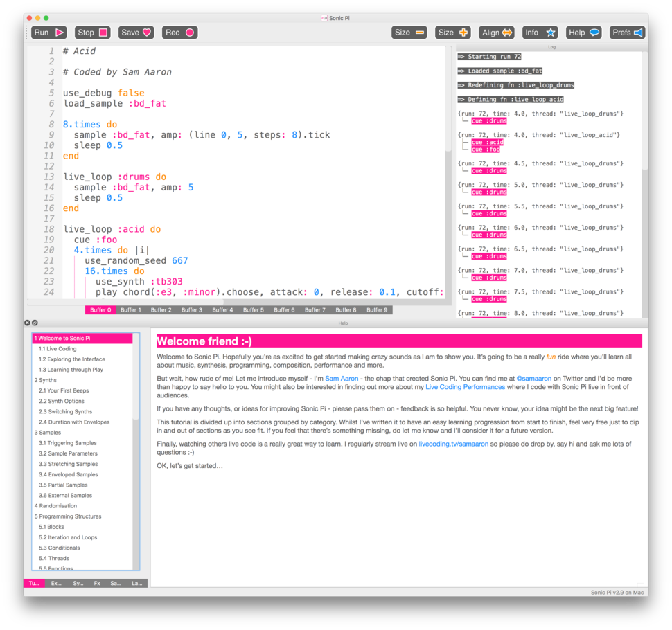Viewport: 672px width, 630px height.
Task: Click the round icon beside help close
Action: click(35, 323)
